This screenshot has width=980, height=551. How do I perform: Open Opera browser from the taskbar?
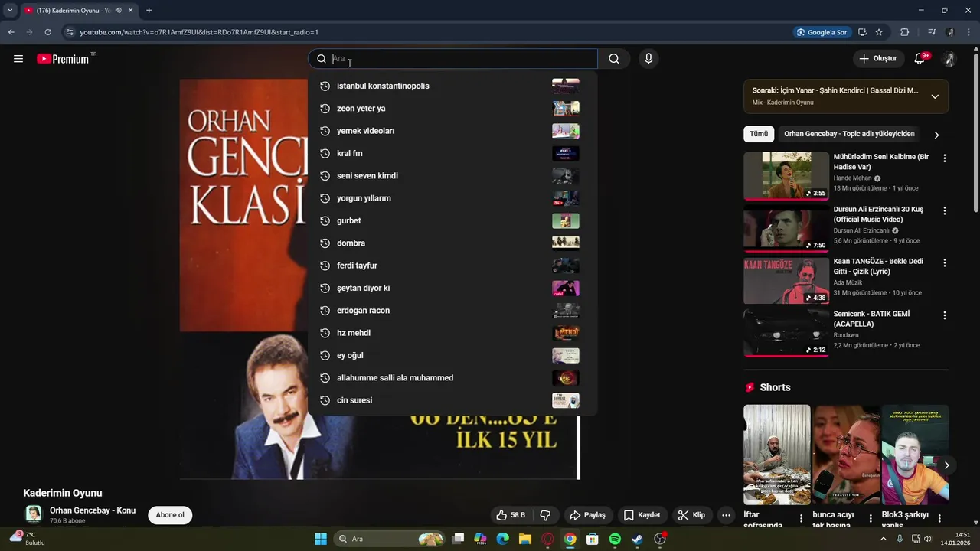tap(547, 539)
